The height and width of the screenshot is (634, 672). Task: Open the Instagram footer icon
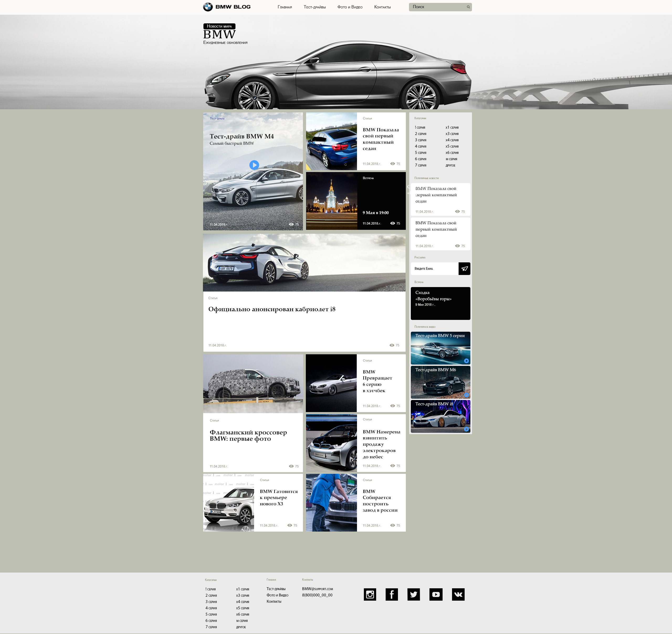(x=370, y=594)
